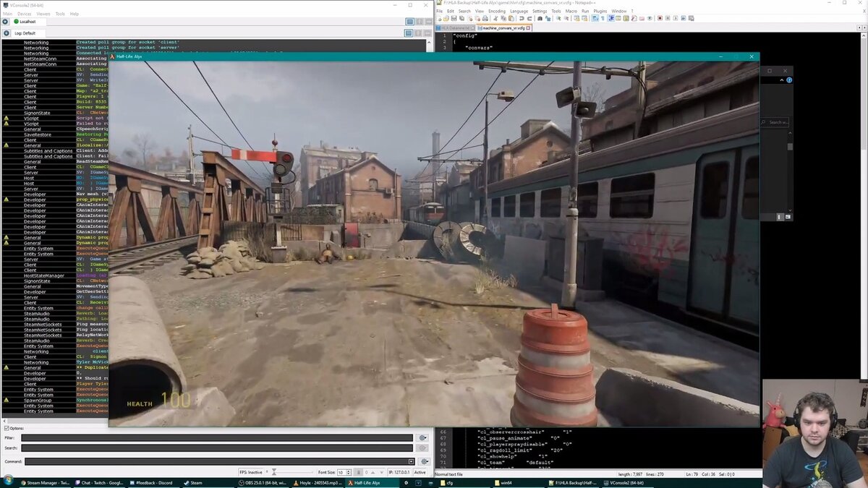Open the Hoyle mp3 VLC taskbar item
This screenshot has height=488, width=868.
point(318,483)
